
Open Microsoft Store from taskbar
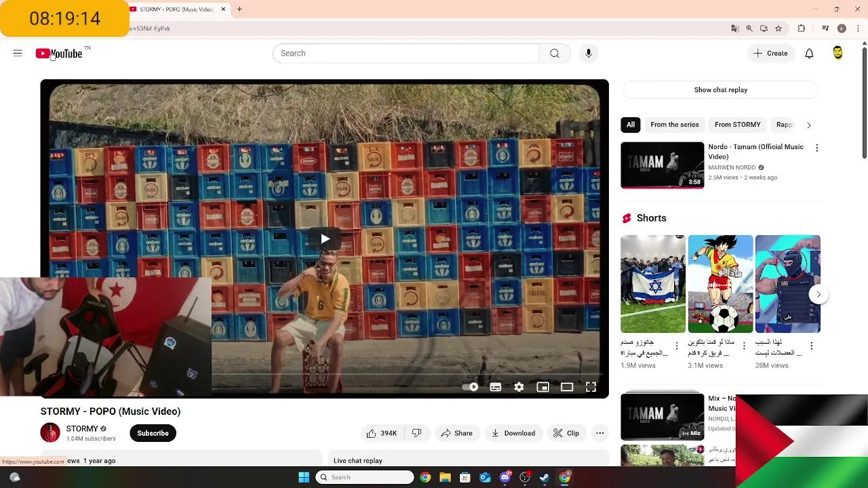pyautogui.click(x=465, y=477)
